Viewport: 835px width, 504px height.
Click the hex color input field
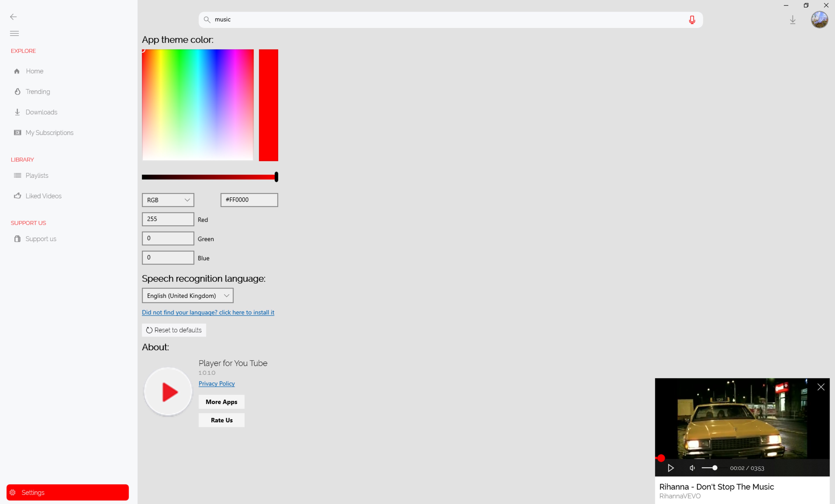249,200
